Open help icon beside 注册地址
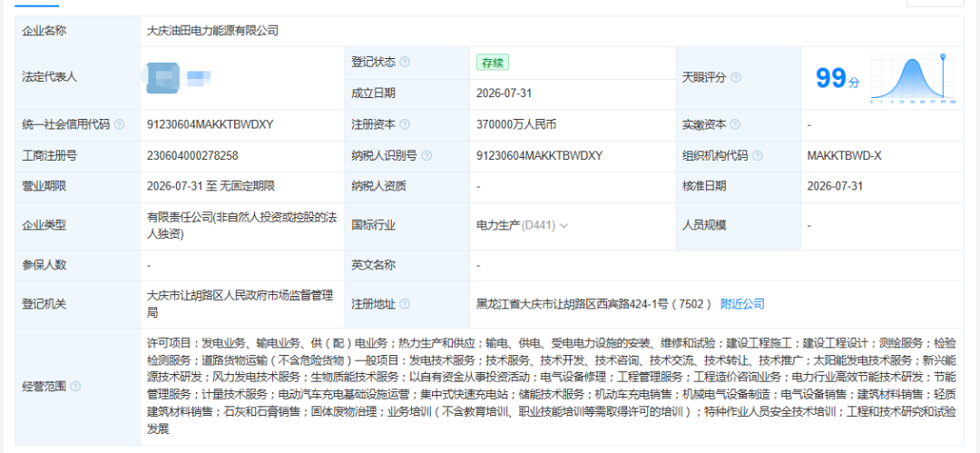 coord(405,304)
